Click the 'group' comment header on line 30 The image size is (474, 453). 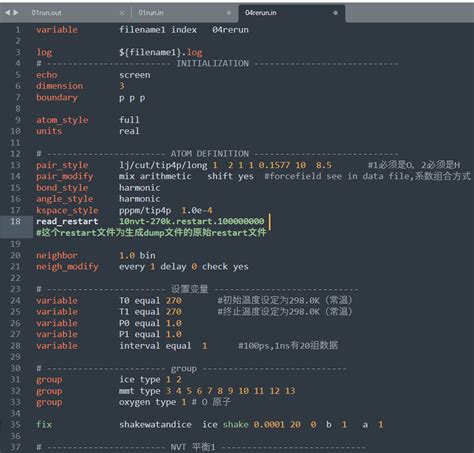pos(184,368)
